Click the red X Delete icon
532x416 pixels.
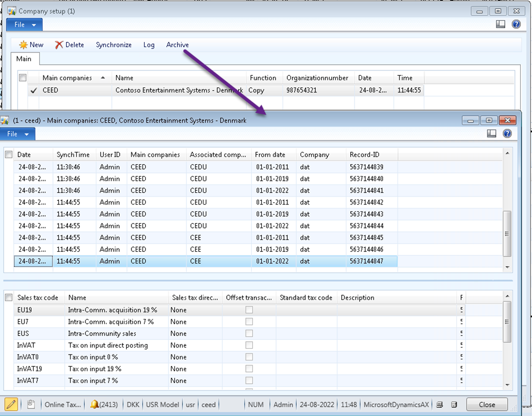(59, 45)
